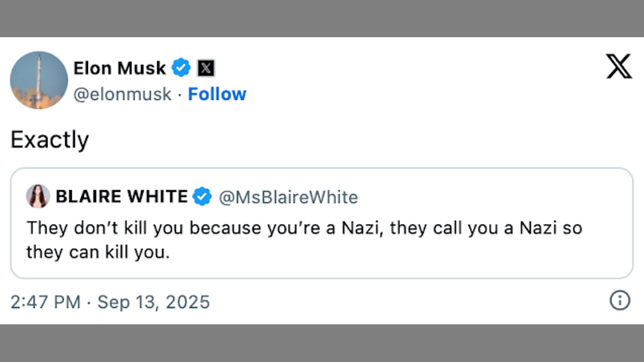Click the blue verified badge beside Elon Musk
644x362 pixels.
click(181, 67)
